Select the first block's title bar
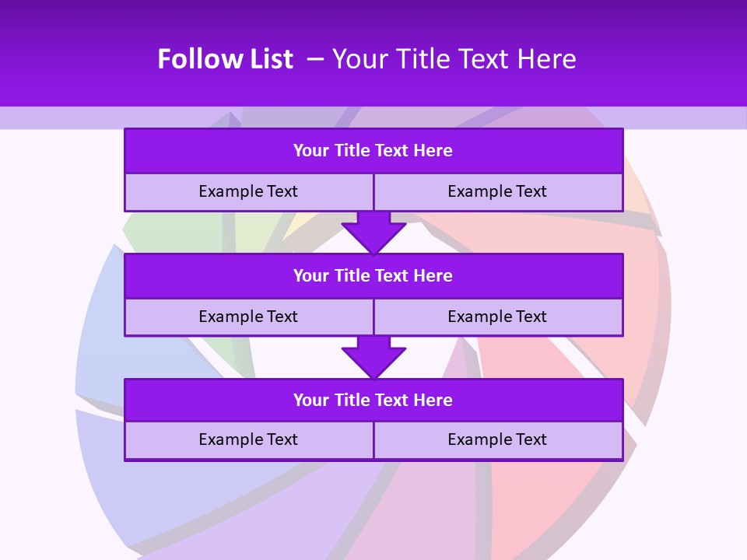747x560 pixels. click(x=373, y=151)
